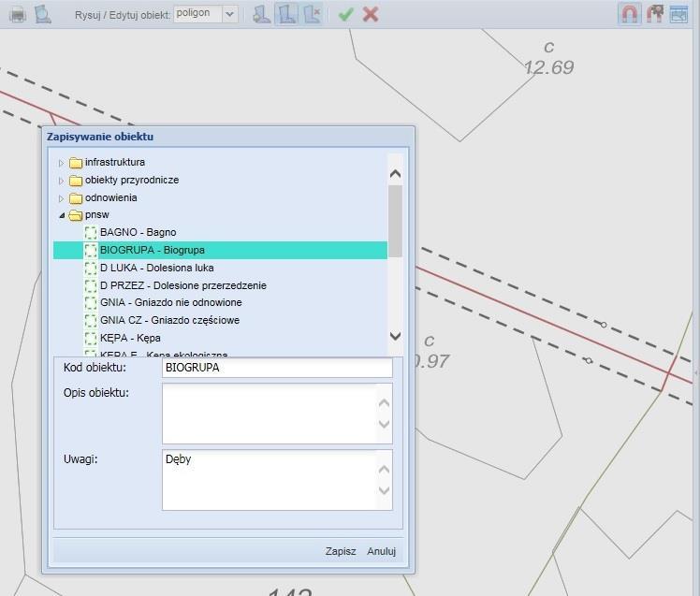The image size is (700, 596).
Task: Click tree list scroll down arrow
Action: (395, 336)
